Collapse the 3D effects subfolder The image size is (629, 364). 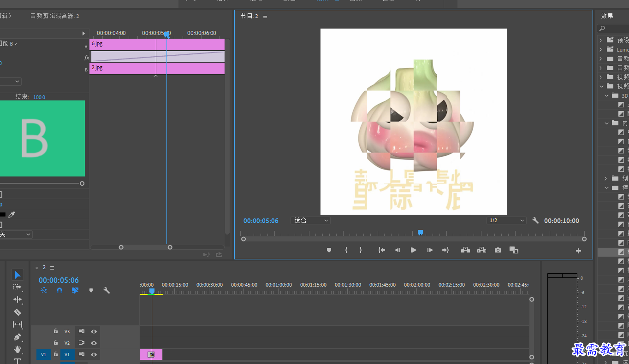606,96
